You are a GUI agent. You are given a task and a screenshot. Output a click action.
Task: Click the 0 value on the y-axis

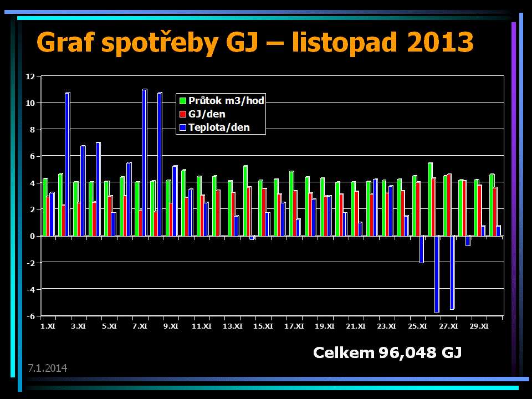pyautogui.click(x=33, y=236)
